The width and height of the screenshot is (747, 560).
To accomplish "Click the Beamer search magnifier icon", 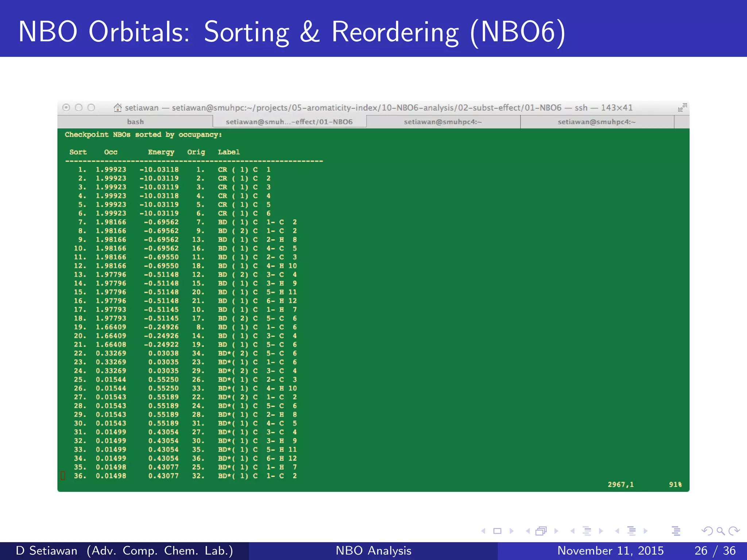I will (x=720, y=531).
